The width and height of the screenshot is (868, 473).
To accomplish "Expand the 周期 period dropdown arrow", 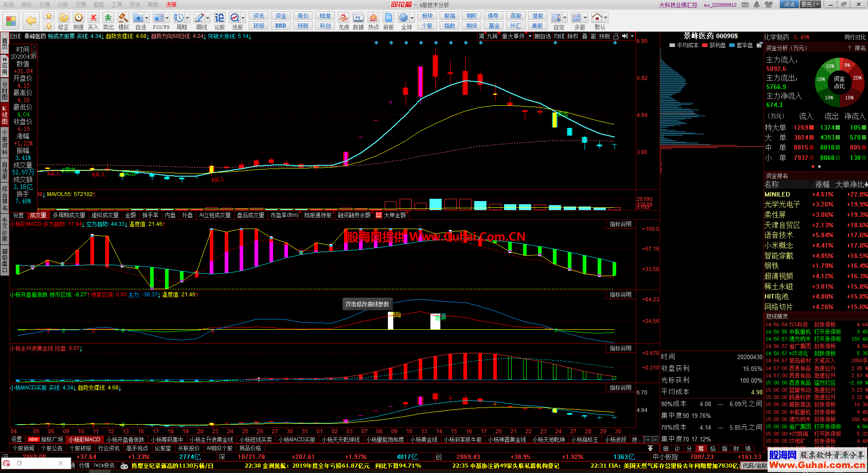I will [188, 18].
